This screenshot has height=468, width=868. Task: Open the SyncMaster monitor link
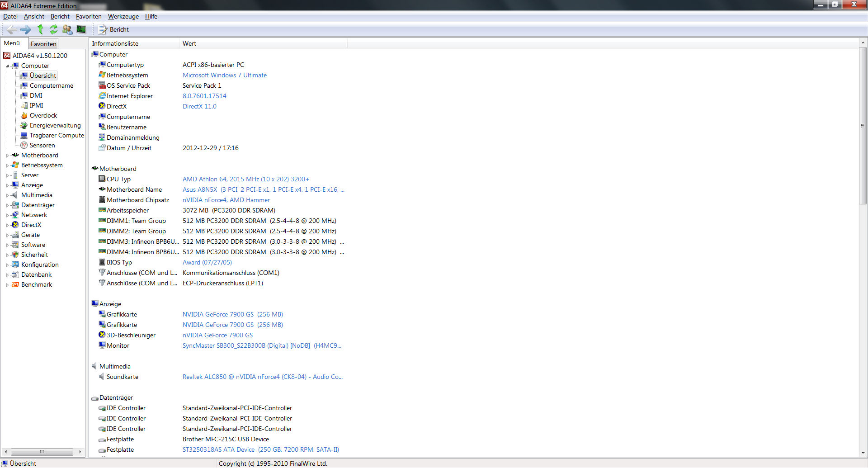pos(262,345)
